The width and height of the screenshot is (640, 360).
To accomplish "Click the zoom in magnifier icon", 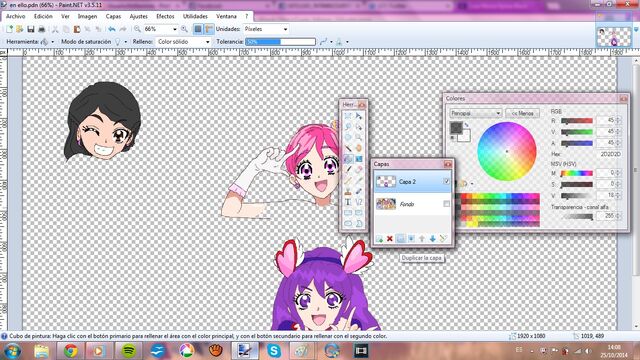I will (184, 29).
